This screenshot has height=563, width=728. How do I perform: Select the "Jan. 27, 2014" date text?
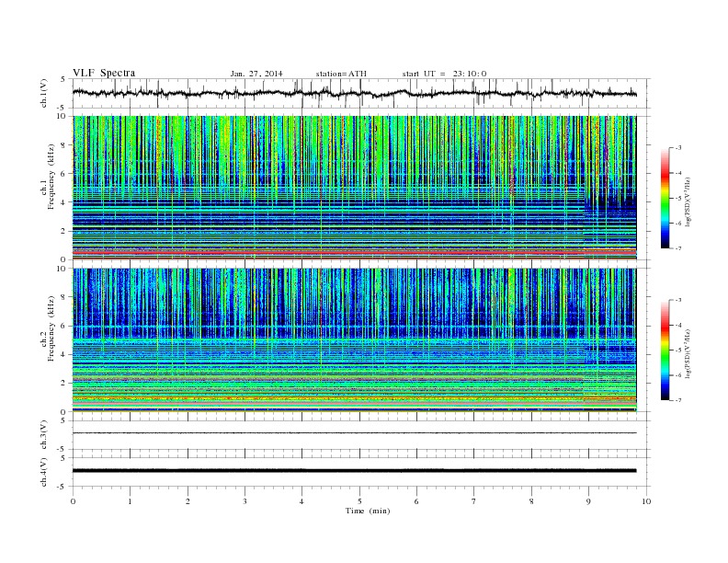click(256, 74)
